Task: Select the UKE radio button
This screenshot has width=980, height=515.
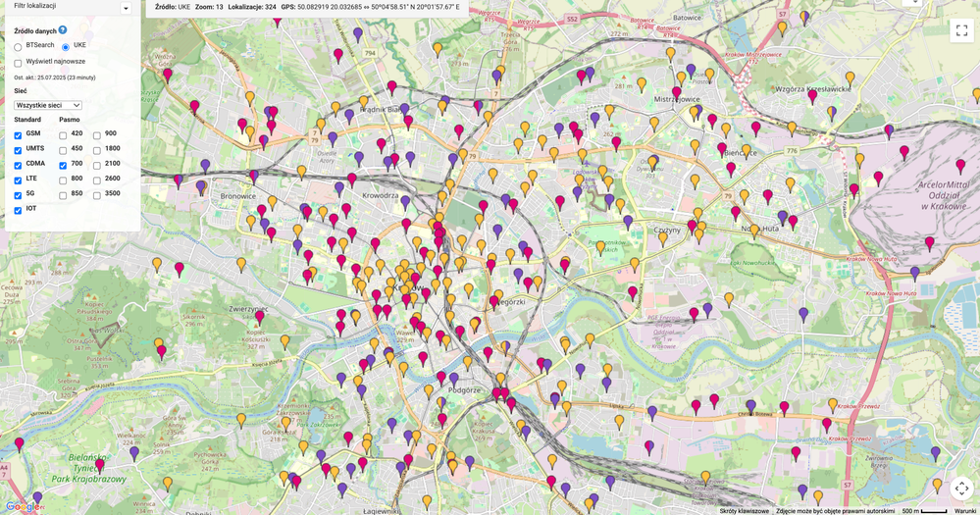Action: [66, 47]
